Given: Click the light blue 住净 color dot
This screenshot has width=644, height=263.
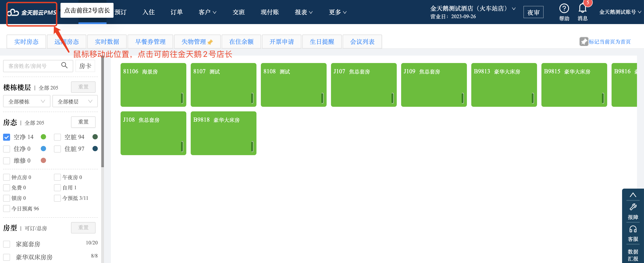Looking at the screenshot, I should point(43,149).
